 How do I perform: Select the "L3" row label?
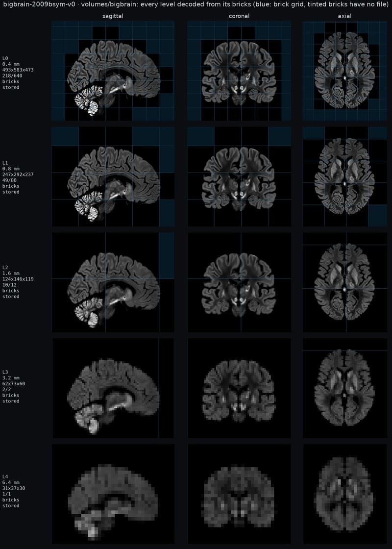pos(5,372)
